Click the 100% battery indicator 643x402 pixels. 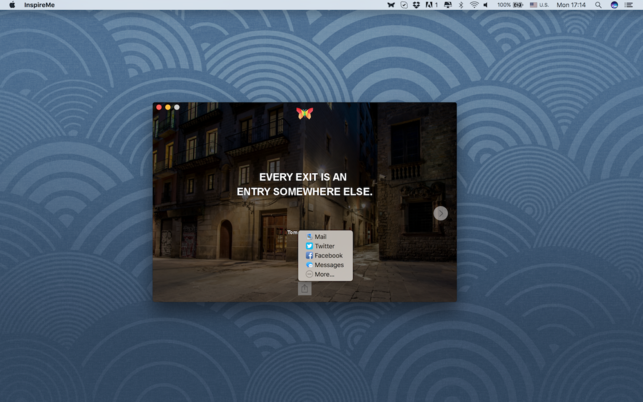(x=510, y=5)
